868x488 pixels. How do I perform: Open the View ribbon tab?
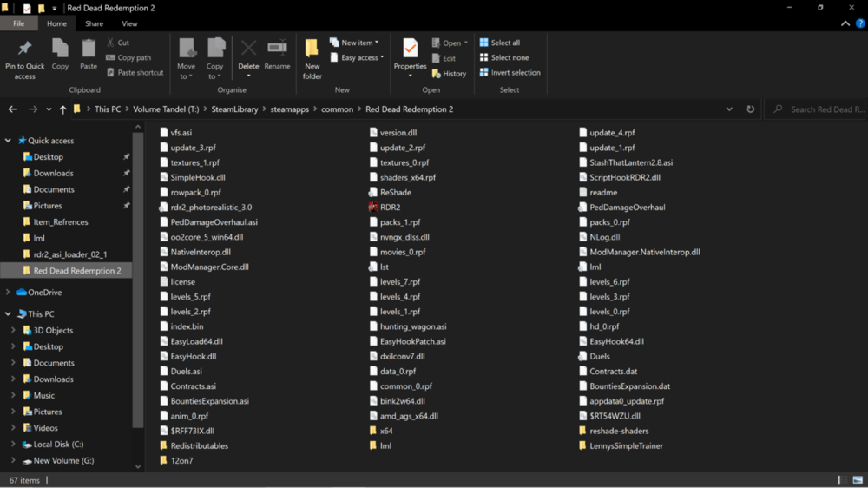click(x=129, y=23)
